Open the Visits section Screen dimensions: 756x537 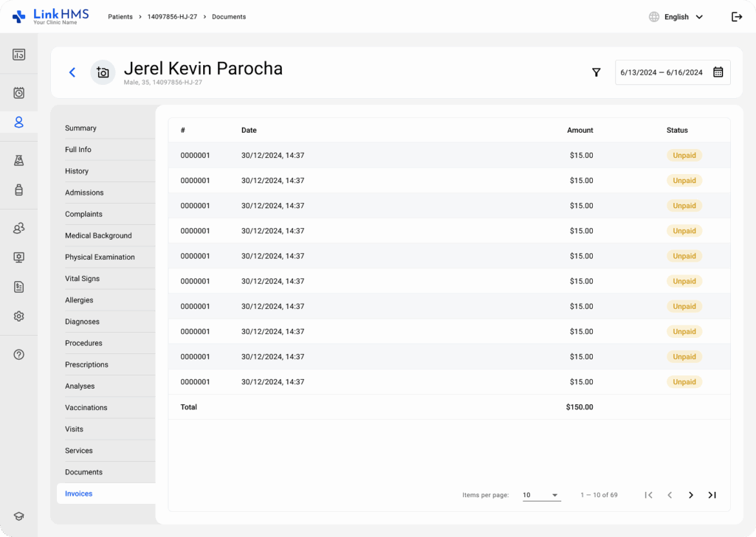click(x=75, y=429)
